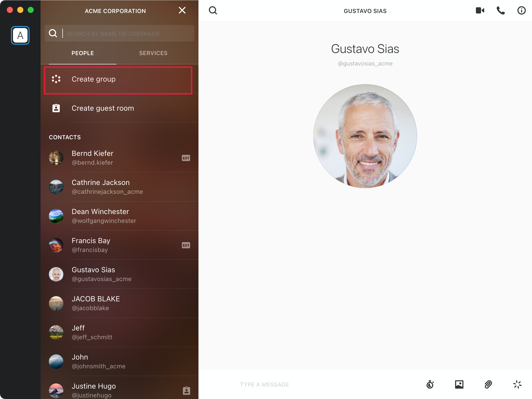Click Create group button

[x=119, y=79]
